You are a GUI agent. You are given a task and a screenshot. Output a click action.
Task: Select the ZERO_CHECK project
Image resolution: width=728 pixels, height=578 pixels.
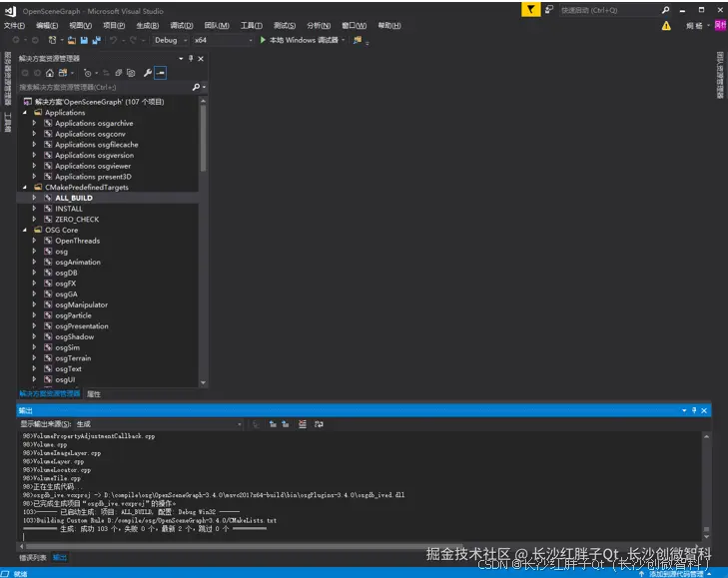click(77, 220)
